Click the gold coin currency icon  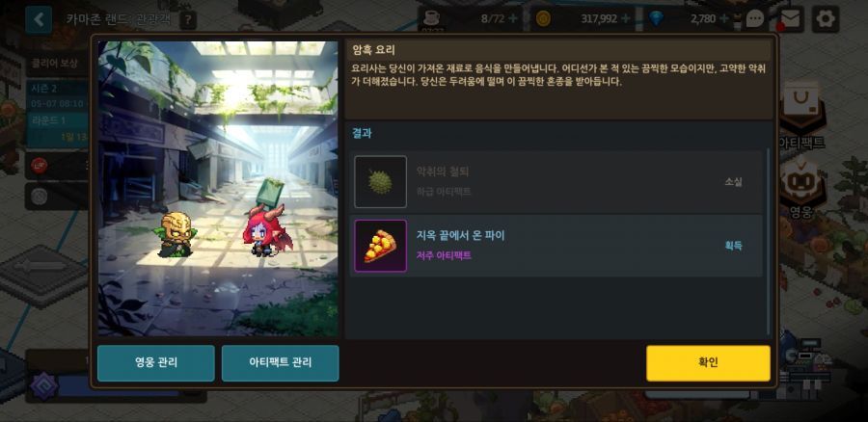(543, 19)
